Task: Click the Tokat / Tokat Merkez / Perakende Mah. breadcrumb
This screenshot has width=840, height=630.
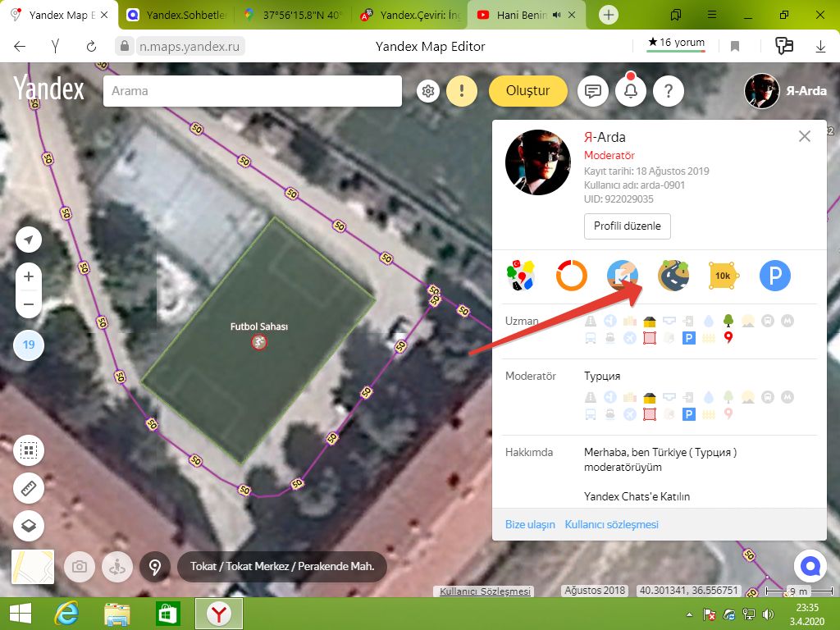Action: [x=282, y=566]
